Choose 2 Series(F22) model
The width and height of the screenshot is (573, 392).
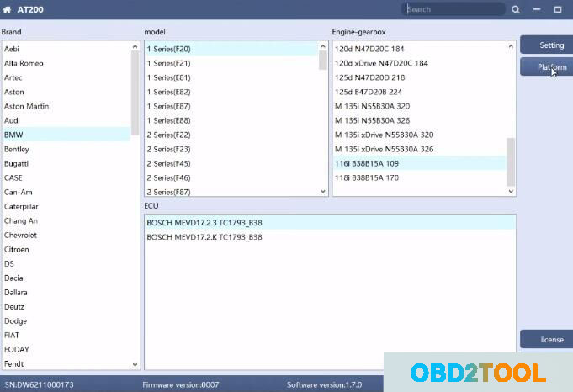[x=231, y=135]
